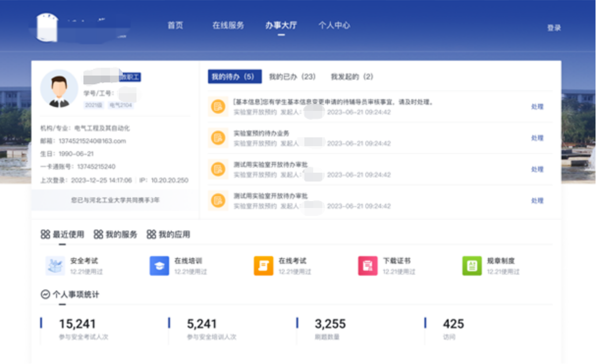Select 个人中心 in the navigation bar
The height and width of the screenshot is (364, 596).
[x=334, y=26]
